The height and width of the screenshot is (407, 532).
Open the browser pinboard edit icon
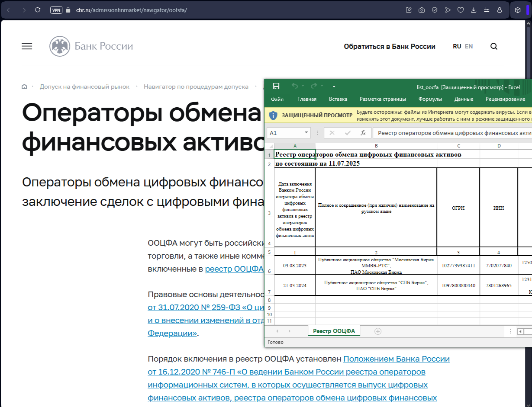pos(409,10)
